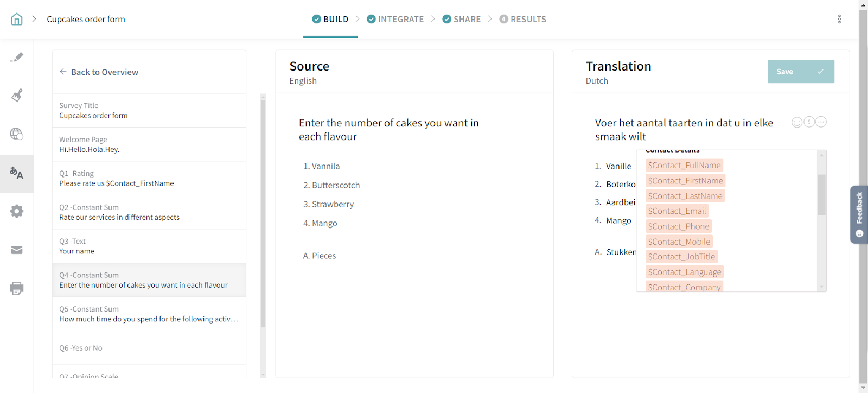The height and width of the screenshot is (393, 868).
Task: Open the gear settings icon
Action: tap(17, 211)
